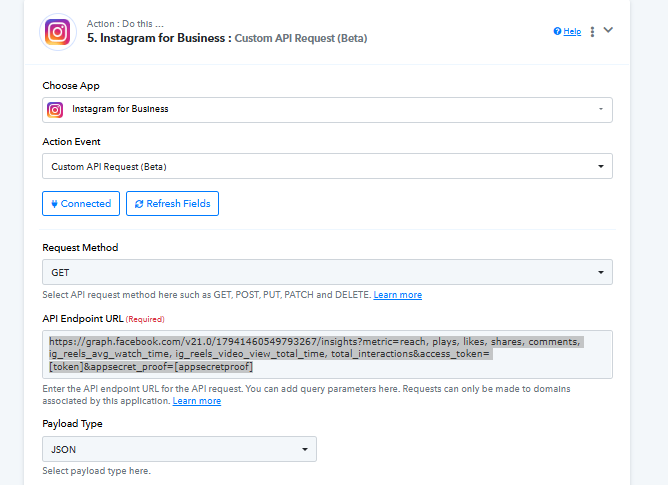Click the blue question mark help icon

point(557,31)
